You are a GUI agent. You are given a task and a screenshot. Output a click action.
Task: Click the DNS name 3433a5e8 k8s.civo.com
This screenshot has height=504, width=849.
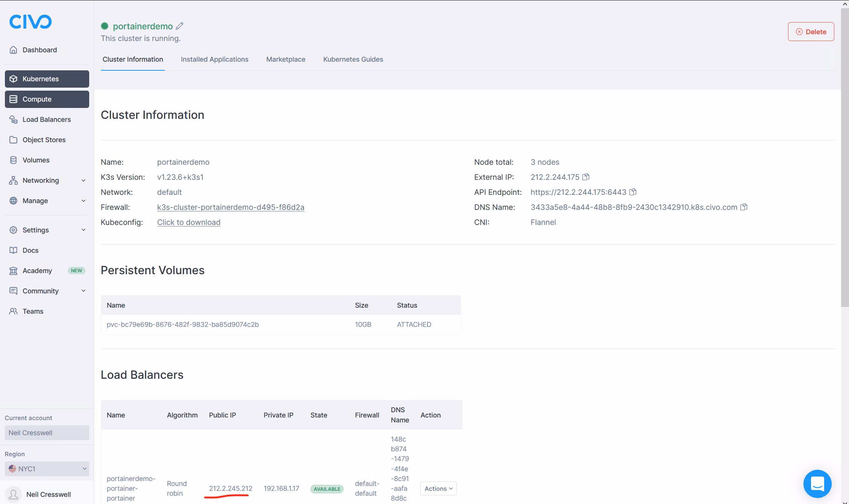tap(634, 207)
